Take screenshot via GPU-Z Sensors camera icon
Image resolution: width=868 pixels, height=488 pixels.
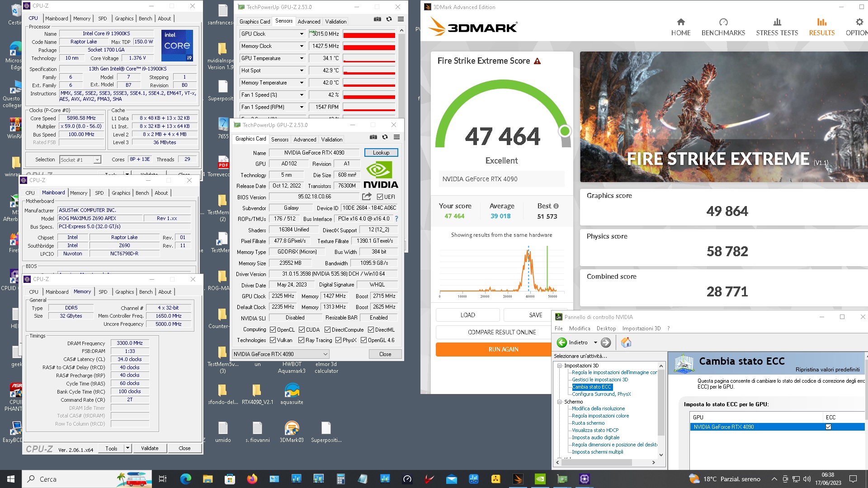click(377, 19)
